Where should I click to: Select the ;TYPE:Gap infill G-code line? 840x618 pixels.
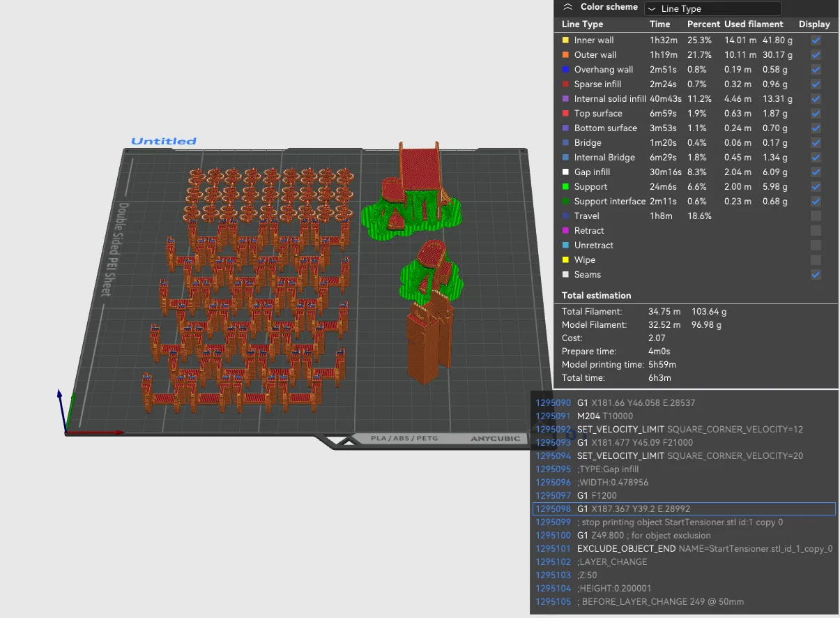(x=684, y=469)
